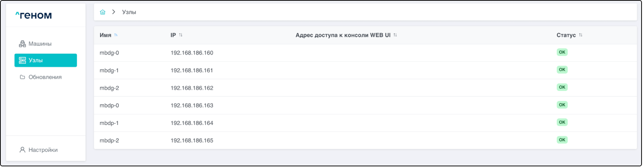Click the OK status badge for mbdg-0
644x168 pixels.
coord(562,53)
